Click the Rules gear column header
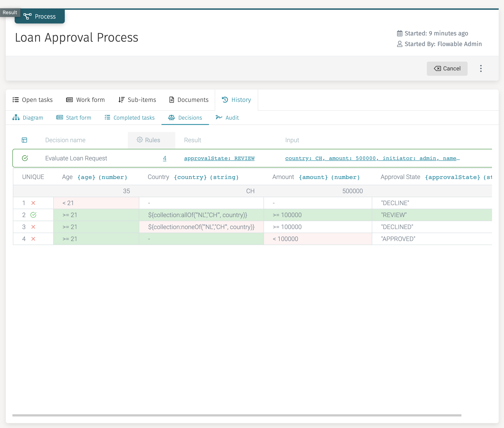The height and width of the screenshot is (428, 504). coord(149,140)
